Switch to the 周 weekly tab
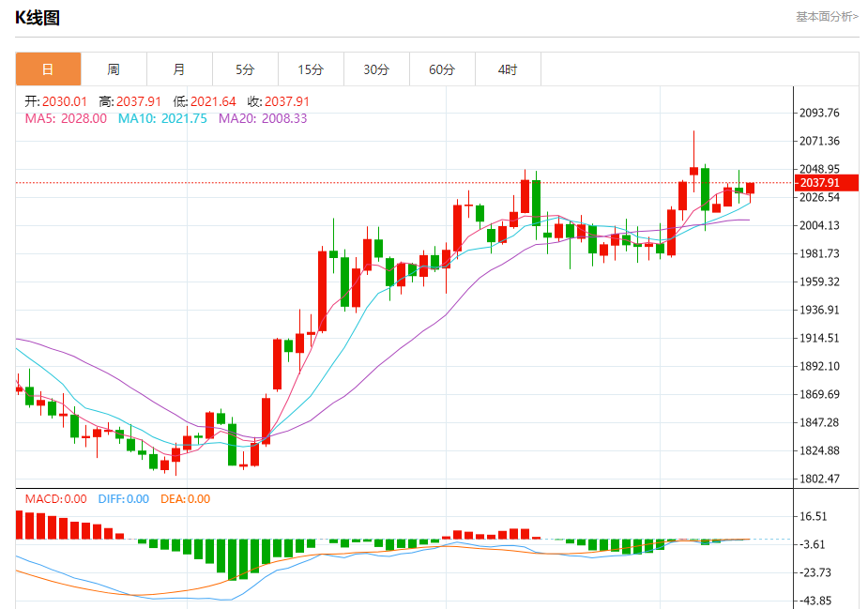The width and height of the screenshot is (868, 609). (114, 69)
